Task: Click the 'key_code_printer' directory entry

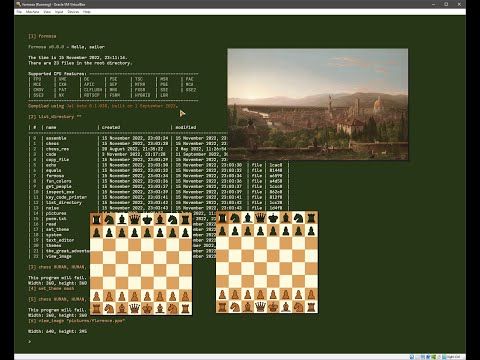Action: click(66, 197)
